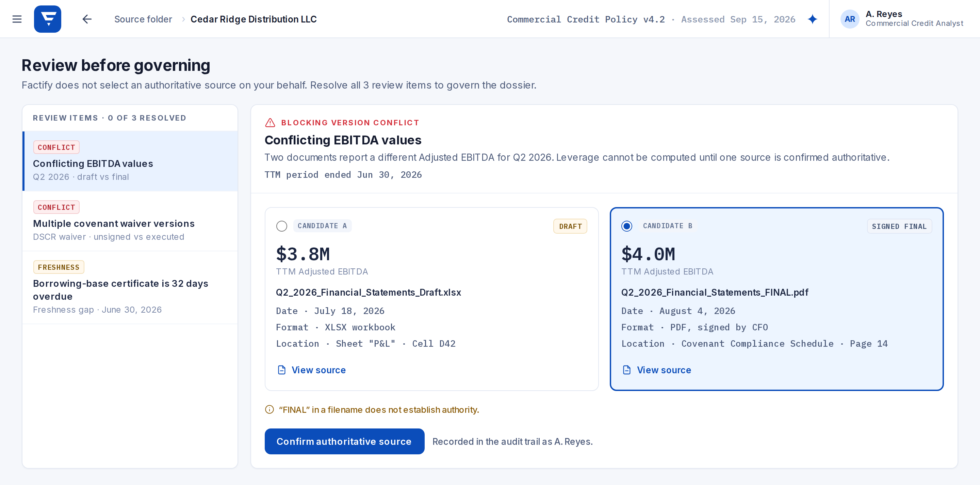This screenshot has height=485, width=980.
Task: Click the $3.8M EBITDA value
Action: [x=303, y=254]
